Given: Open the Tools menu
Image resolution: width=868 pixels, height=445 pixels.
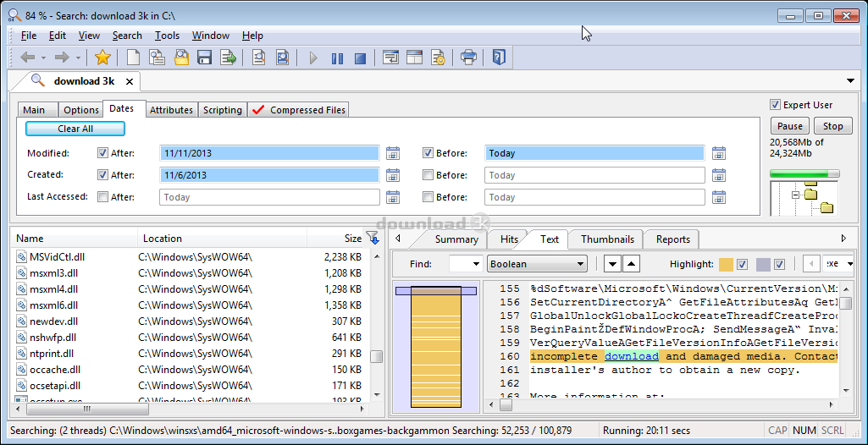Looking at the screenshot, I should coord(167,36).
